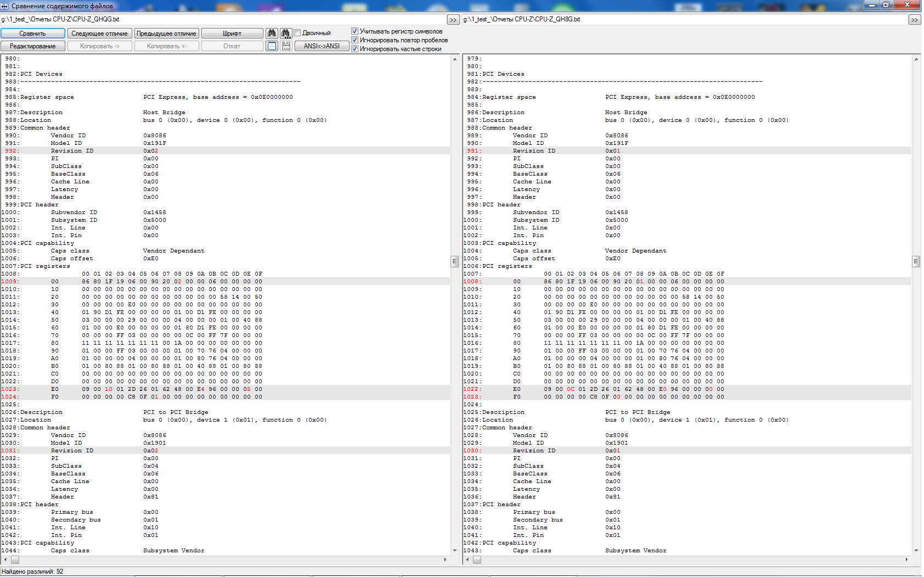924x577 pixels.
Task: Click left pane hex row on line 1009
Action: (226, 282)
